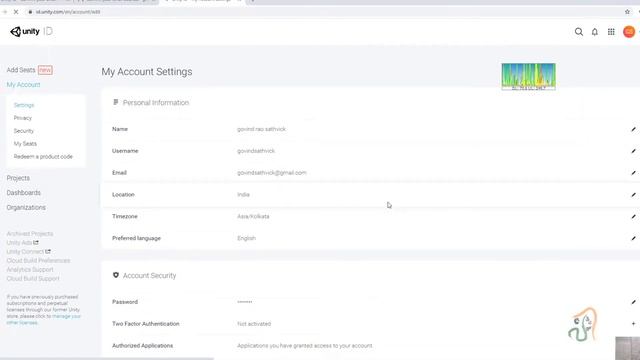Click the name value govind rao sathvick
Screen dimensions: 640x360
tap(261, 129)
